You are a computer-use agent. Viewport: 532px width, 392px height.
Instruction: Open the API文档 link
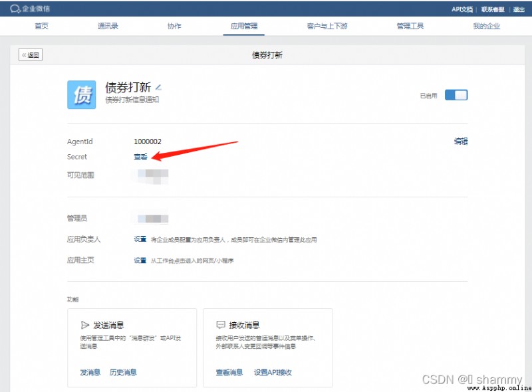[462, 9]
